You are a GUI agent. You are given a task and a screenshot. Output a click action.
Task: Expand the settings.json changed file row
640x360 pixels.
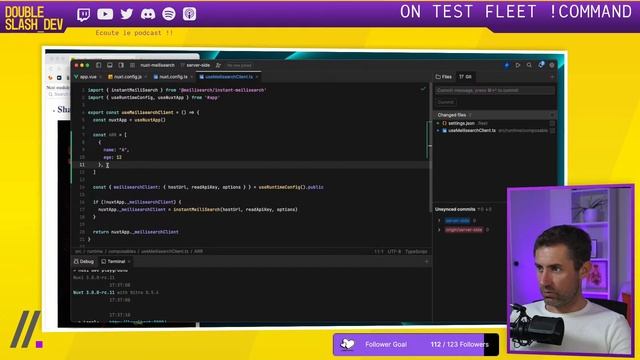[438, 123]
